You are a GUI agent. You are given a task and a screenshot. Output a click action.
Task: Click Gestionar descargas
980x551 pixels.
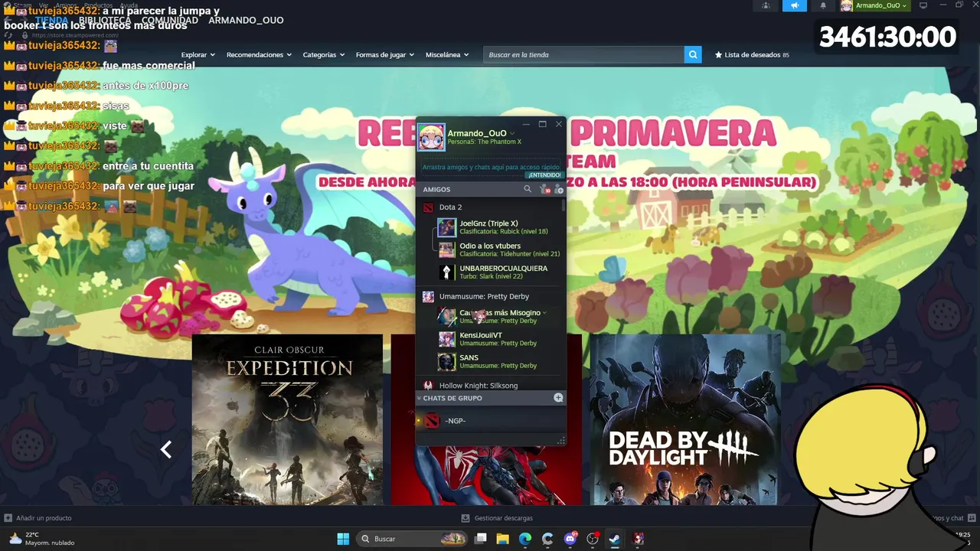point(504,518)
